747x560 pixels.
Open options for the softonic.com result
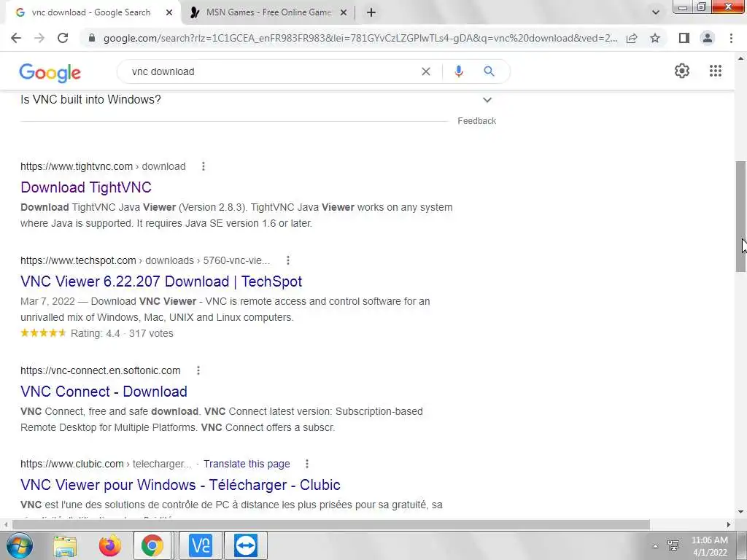198,370
